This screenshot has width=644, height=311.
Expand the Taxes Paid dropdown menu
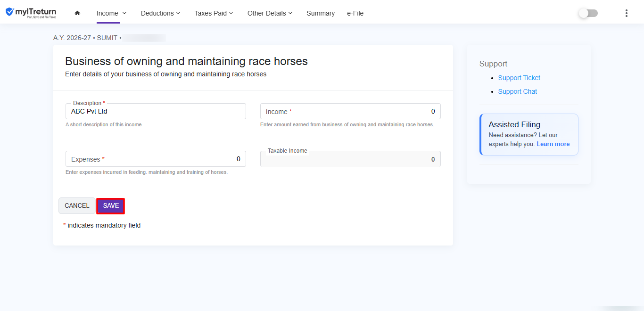pyautogui.click(x=214, y=13)
